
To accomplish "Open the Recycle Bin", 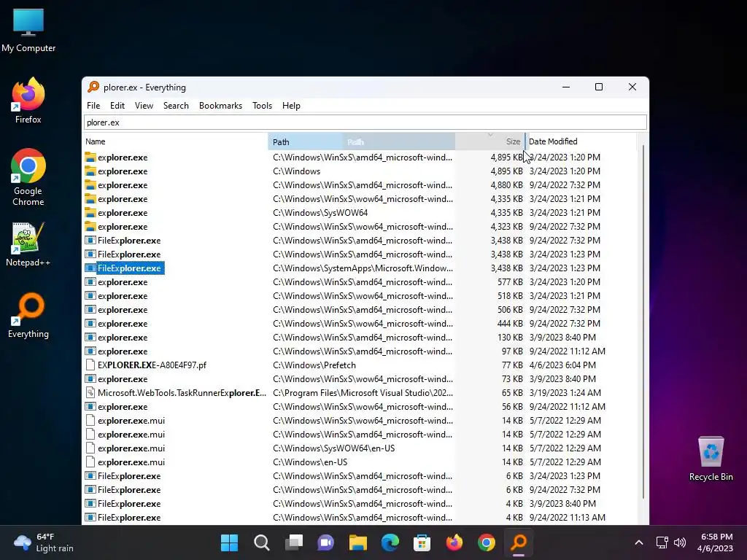I will pyautogui.click(x=711, y=459).
